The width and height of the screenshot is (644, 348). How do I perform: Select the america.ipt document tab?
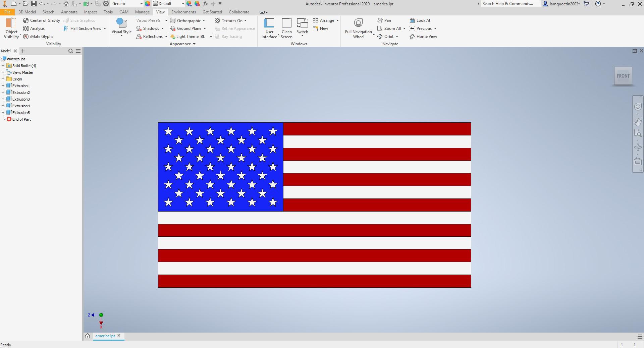[x=105, y=336]
